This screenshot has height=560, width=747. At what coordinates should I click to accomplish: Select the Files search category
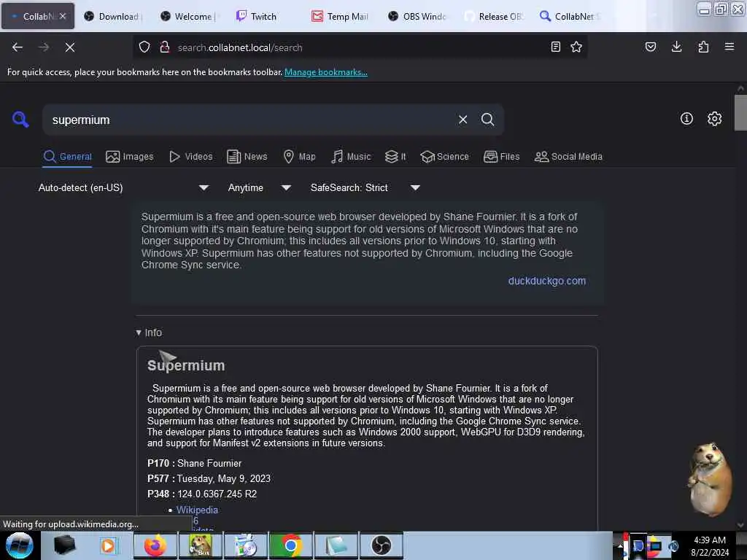coord(502,156)
